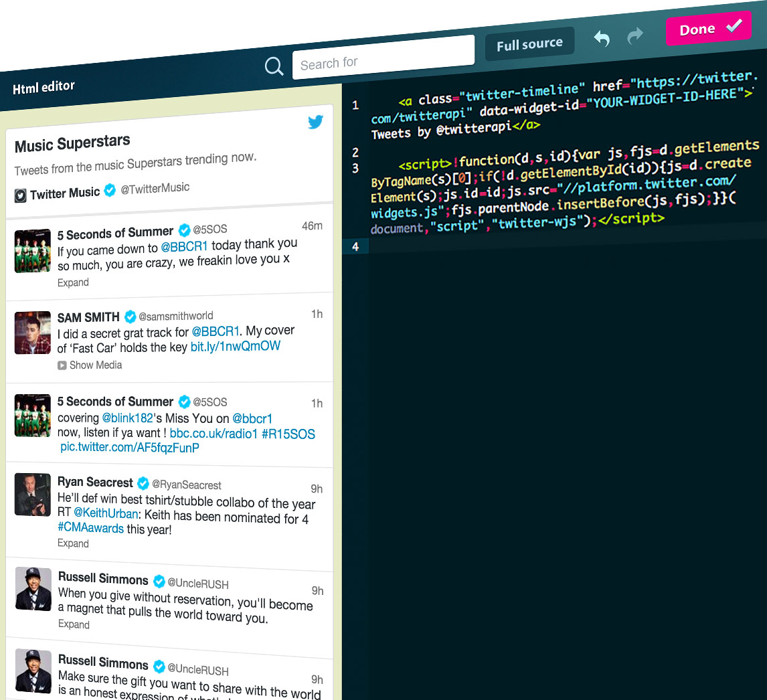Screen dimensions: 767x700
Task: Open the @RyanSeacrest handle
Action: pyautogui.click(x=186, y=485)
